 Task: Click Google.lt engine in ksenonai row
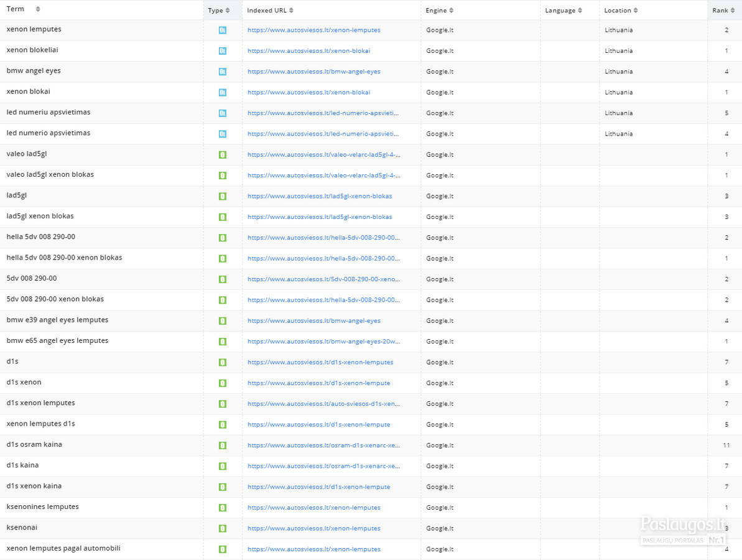(440, 528)
